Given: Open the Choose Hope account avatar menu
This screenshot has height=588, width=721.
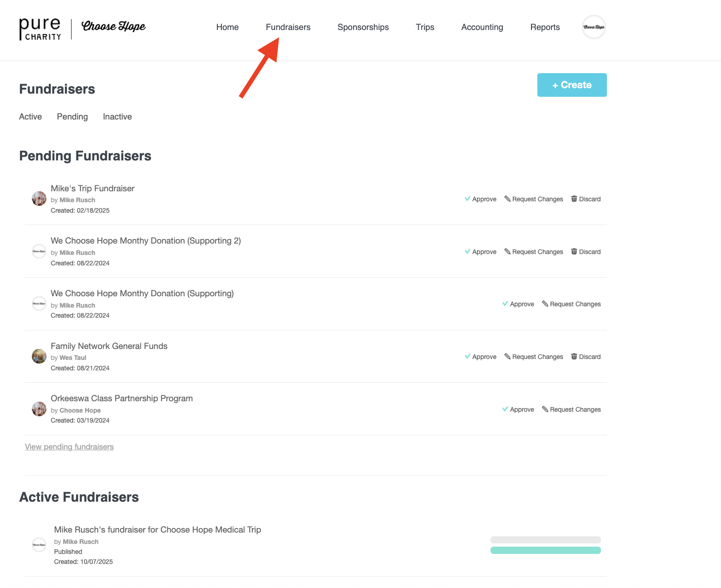Looking at the screenshot, I should pos(593,27).
